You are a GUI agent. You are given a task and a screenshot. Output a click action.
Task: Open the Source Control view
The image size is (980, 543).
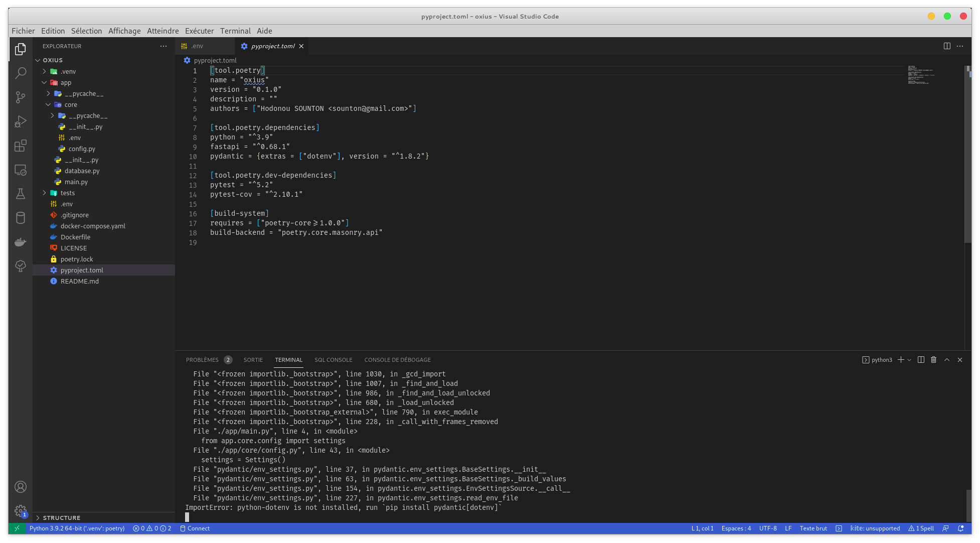coord(21,97)
